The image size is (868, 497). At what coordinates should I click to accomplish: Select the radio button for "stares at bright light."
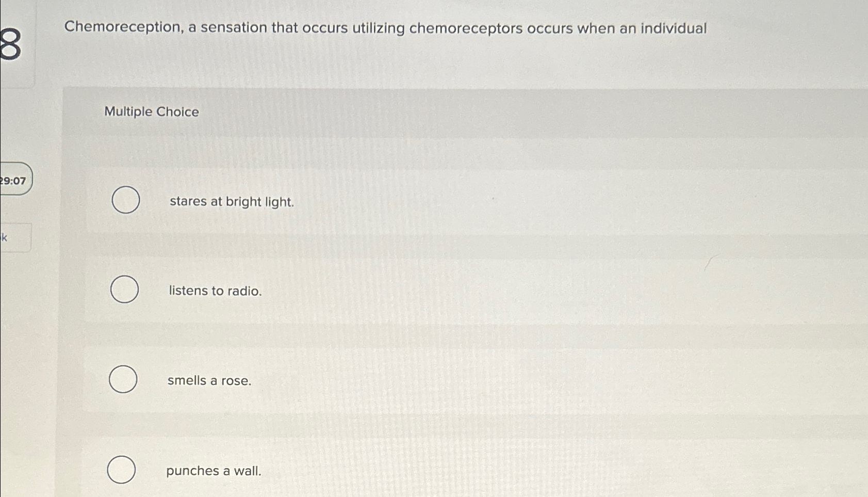124,200
